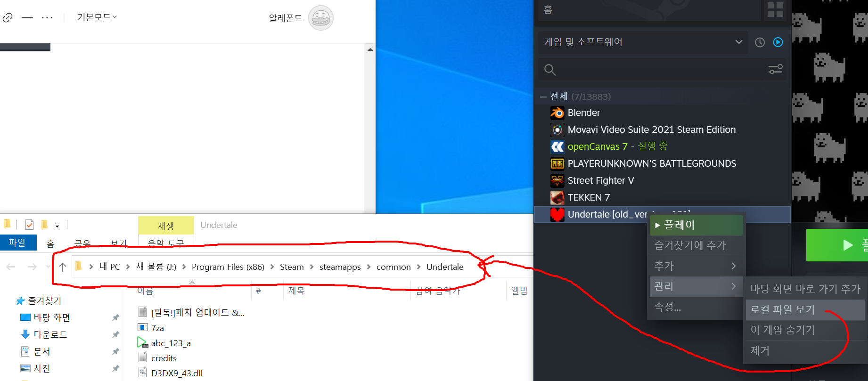Image resolution: width=868 pixels, height=381 pixels.
Task: Click the link icon in the top-left toolbar
Action: click(7, 18)
